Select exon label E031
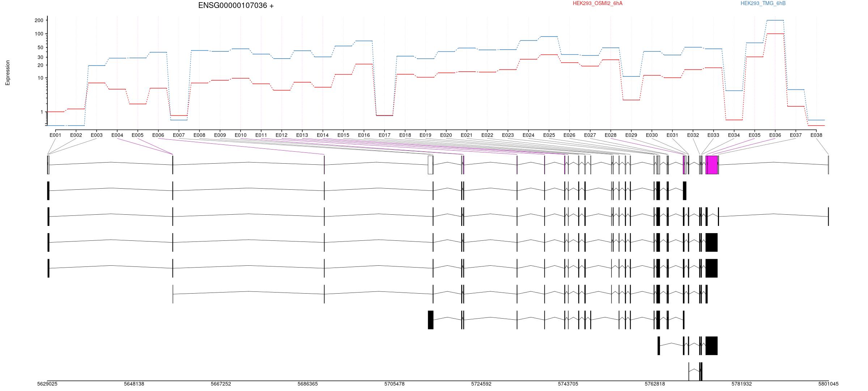868x391 pixels. 672,135
